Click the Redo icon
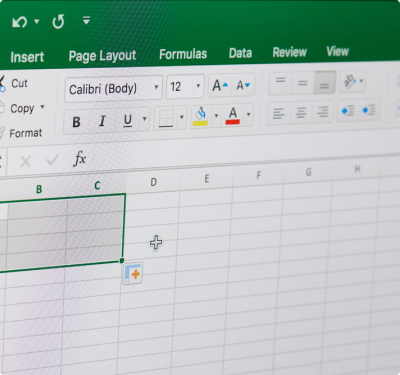Viewport: 400px width, 375px height. 58,22
